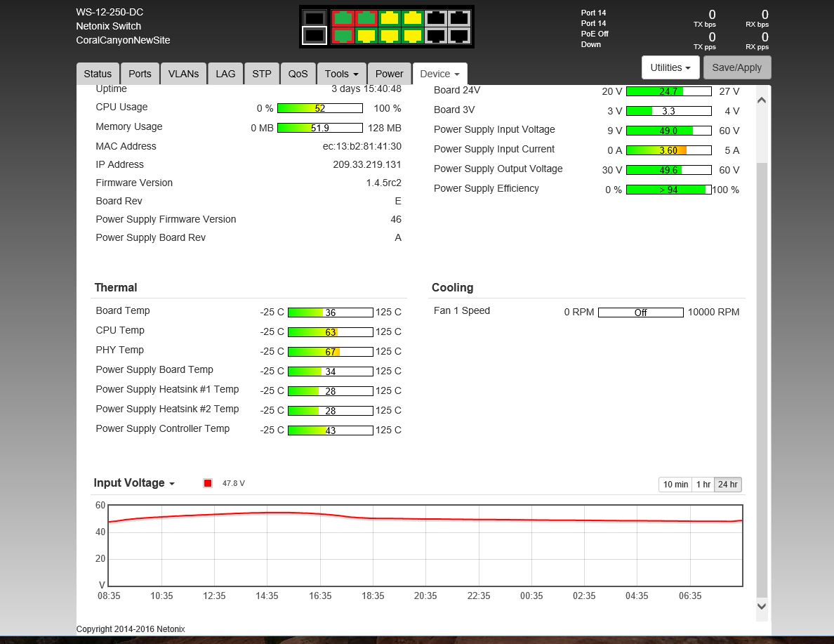Open the Input Voltage graph selector
Viewport: 834px width, 644px height.
click(x=134, y=482)
